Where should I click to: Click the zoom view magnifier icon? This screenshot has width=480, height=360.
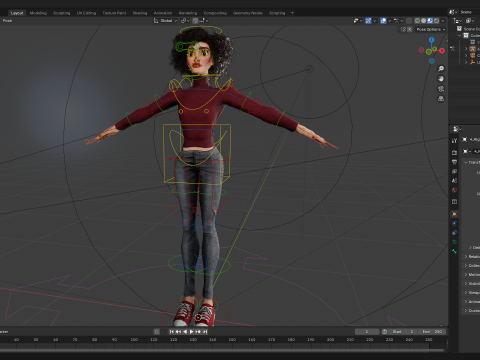[441, 69]
